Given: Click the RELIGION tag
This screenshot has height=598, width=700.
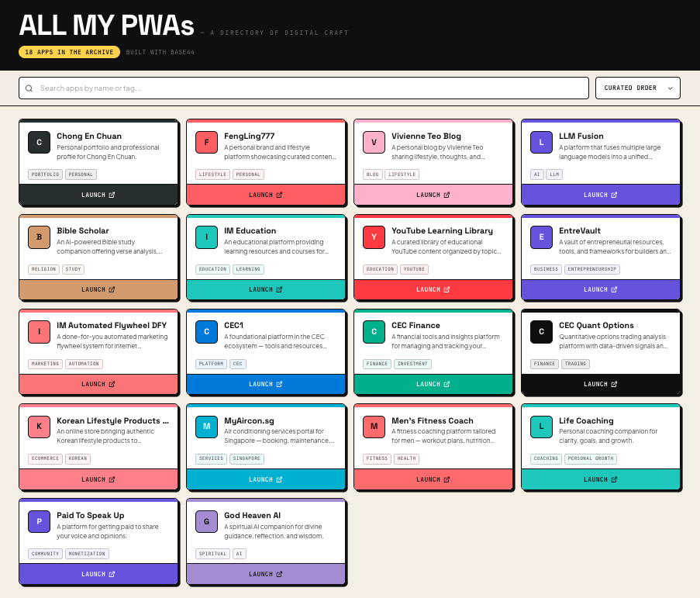Looking at the screenshot, I should (x=43, y=269).
